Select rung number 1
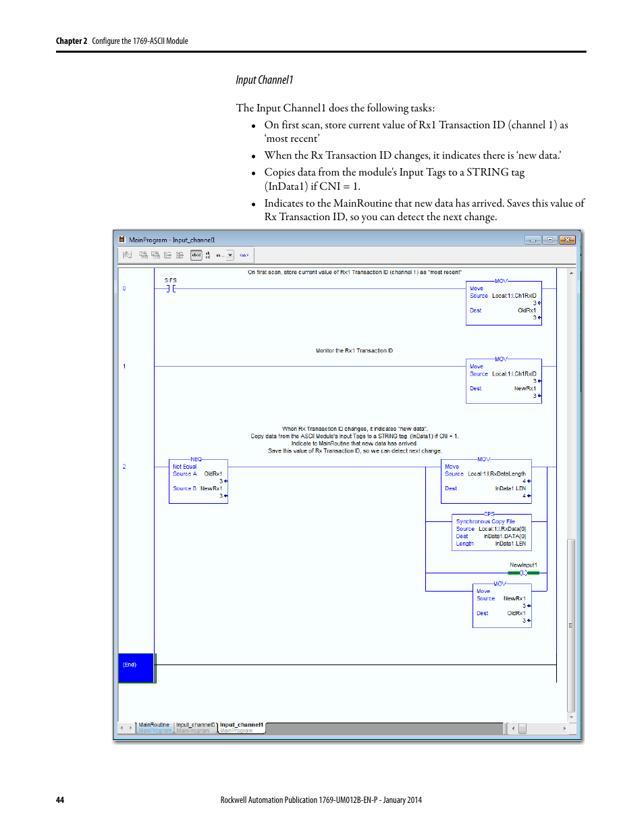644x834 pixels. [x=124, y=366]
